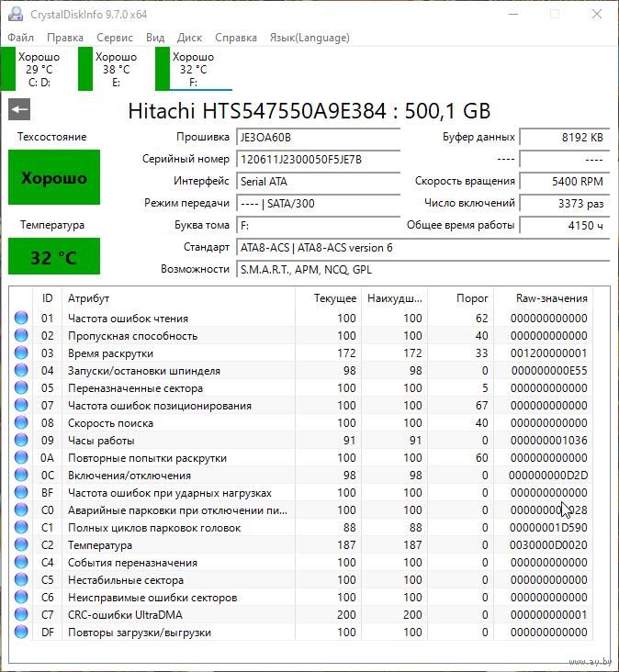Click the CrystalDiskInfo app icon in title bar
The height and width of the screenshot is (672, 619).
coord(16,14)
